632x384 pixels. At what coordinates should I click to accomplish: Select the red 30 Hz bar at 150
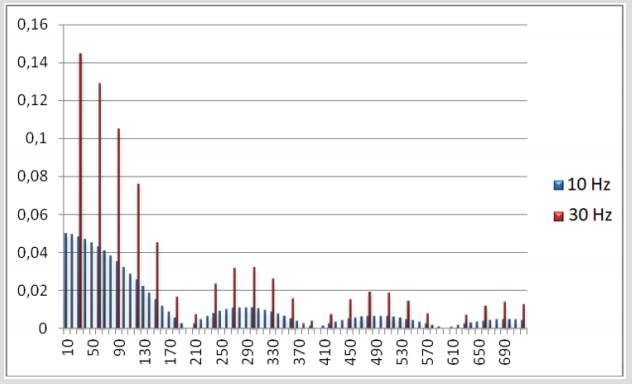(x=157, y=285)
